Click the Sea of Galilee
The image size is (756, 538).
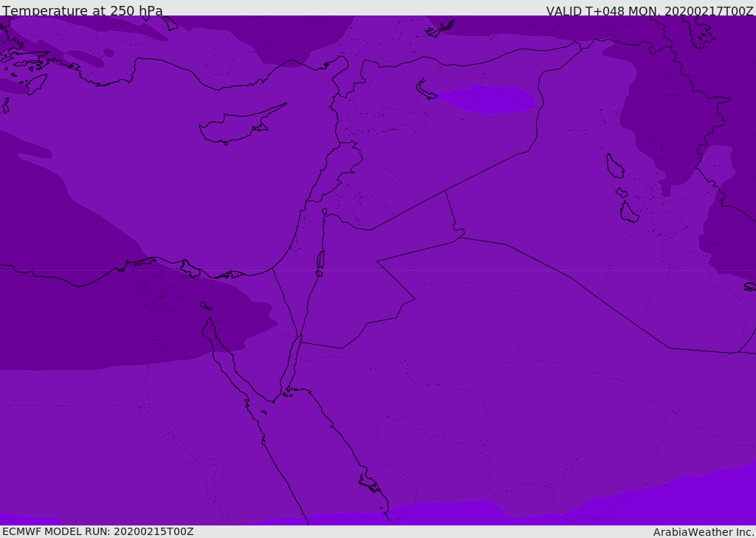(x=324, y=212)
